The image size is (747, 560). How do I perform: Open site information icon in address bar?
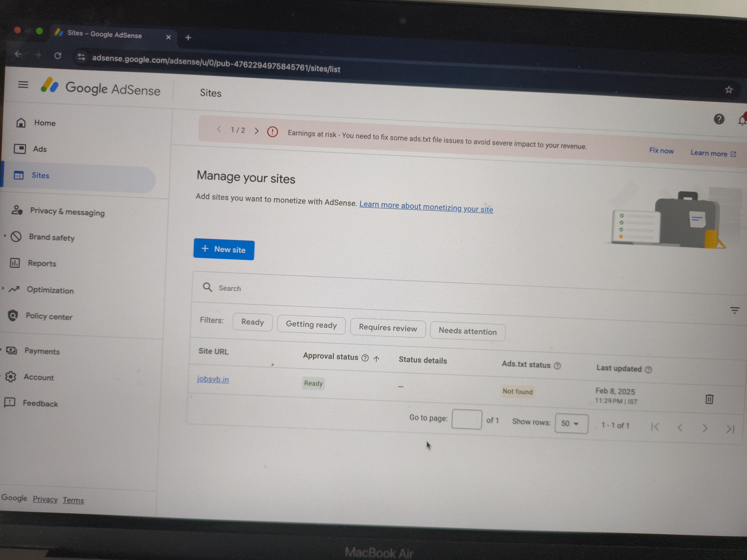coord(81,57)
